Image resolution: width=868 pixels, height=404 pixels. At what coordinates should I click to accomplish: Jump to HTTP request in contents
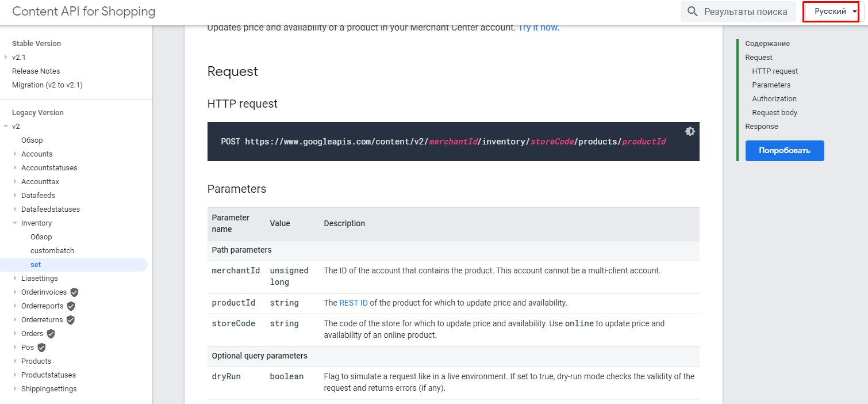tap(775, 71)
